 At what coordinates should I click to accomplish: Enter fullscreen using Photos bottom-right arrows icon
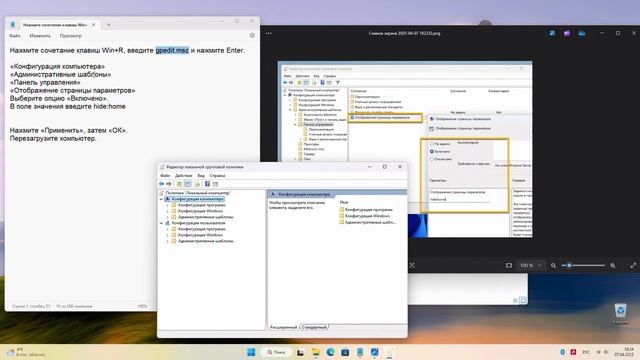pyautogui.click(x=633, y=265)
